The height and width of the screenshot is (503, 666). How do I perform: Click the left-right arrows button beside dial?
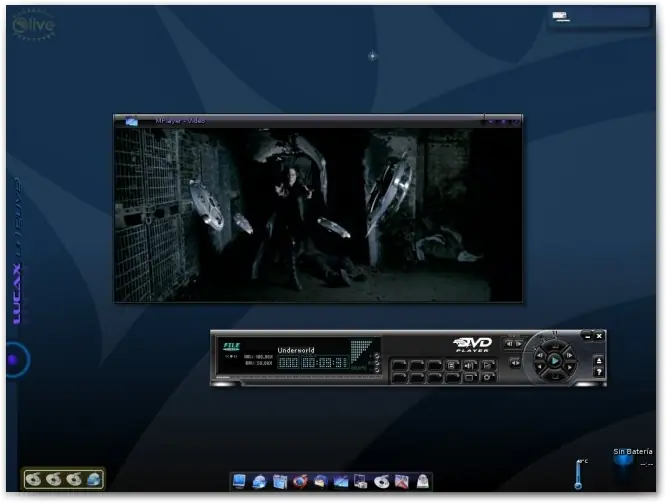tap(515, 363)
